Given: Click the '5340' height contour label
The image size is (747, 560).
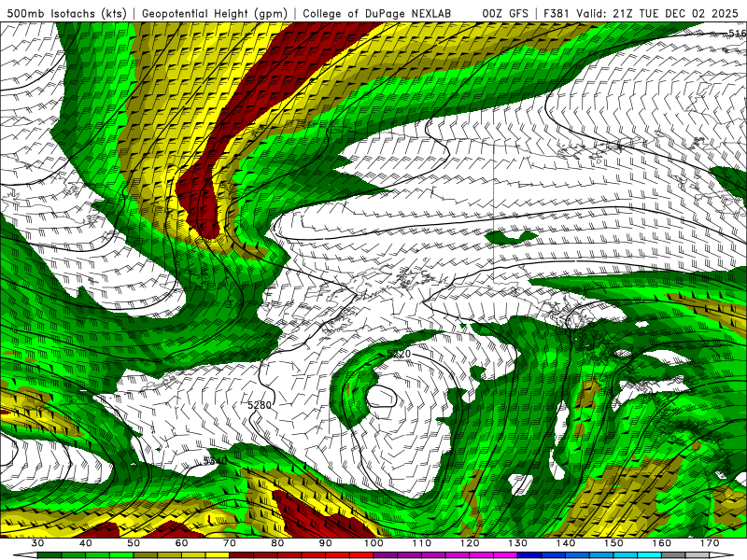Looking at the screenshot, I should pyautogui.click(x=216, y=460).
